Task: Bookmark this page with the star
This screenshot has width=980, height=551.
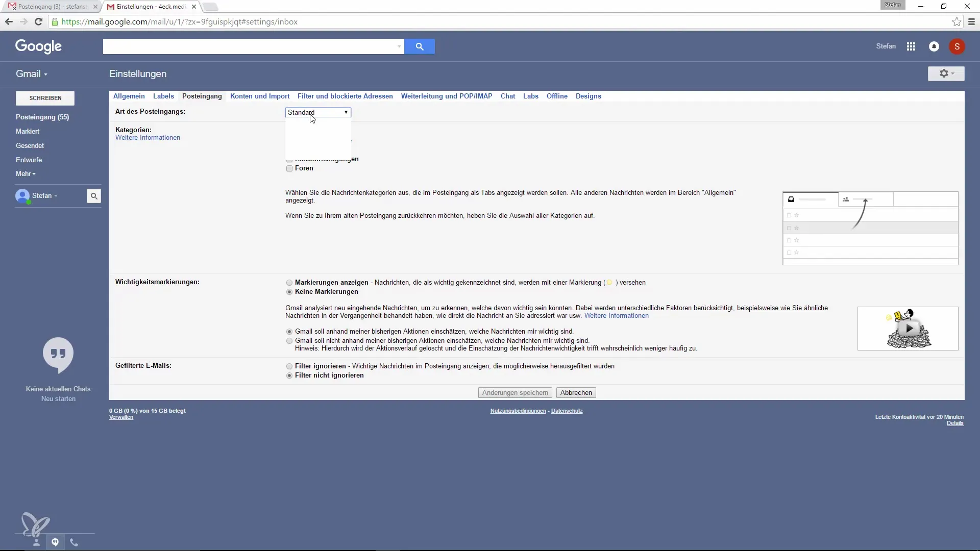Action: click(957, 22)
